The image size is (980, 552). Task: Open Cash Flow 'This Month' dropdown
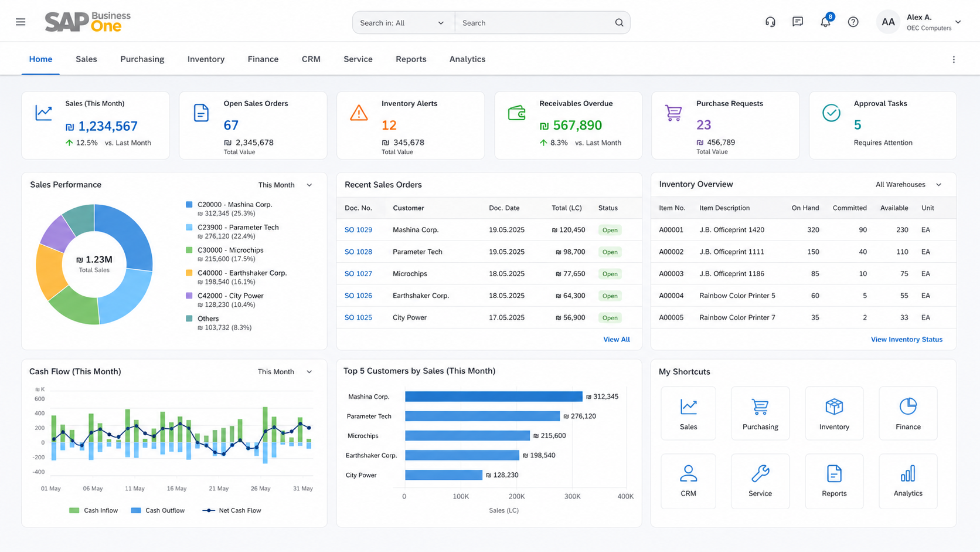coord(285,371)
